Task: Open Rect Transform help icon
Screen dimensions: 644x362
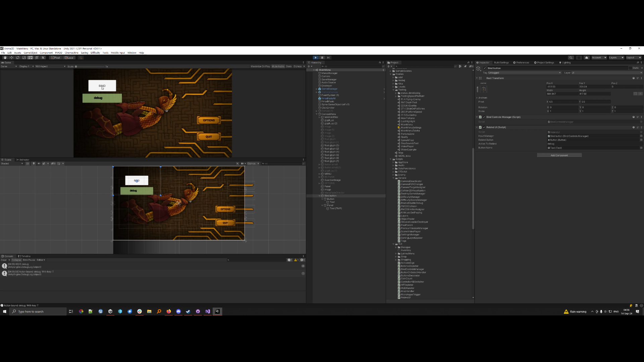Action: [x=634, y=78]
